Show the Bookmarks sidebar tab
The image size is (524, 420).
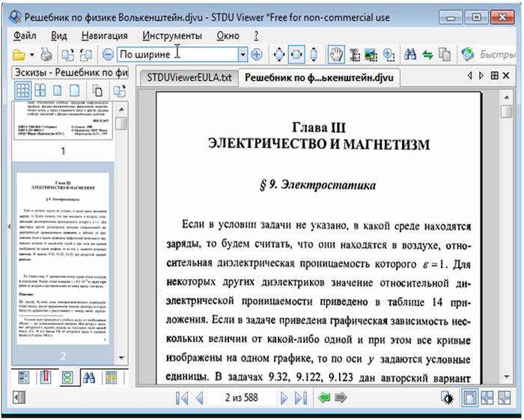coord(46,378)
